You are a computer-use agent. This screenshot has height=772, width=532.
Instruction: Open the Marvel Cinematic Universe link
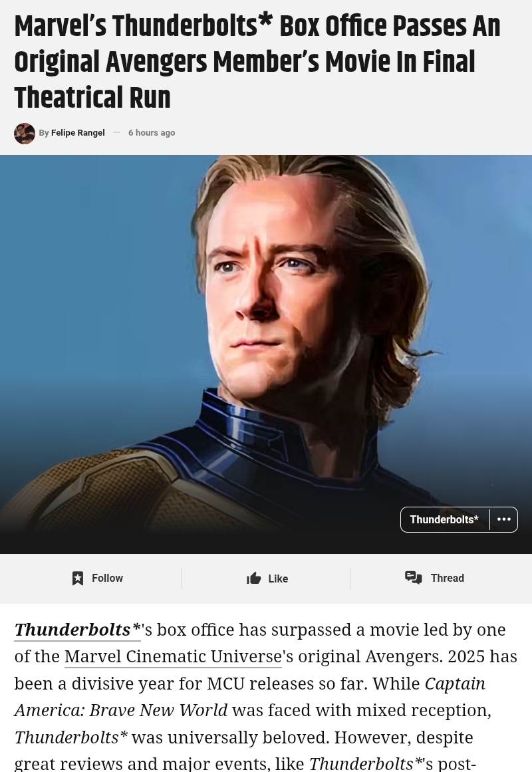pos(173,656)
